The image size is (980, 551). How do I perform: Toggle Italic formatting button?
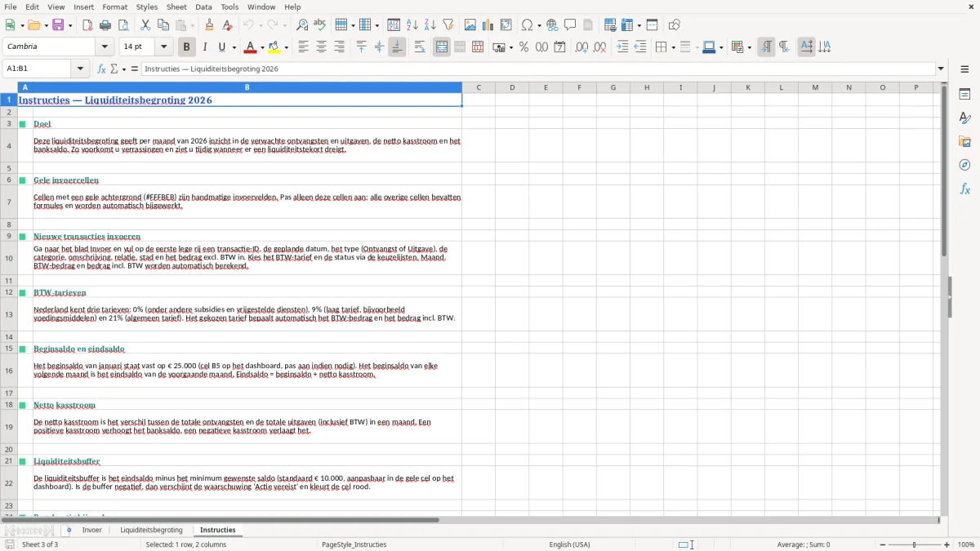pyautogui.click(x=204, y=47)
